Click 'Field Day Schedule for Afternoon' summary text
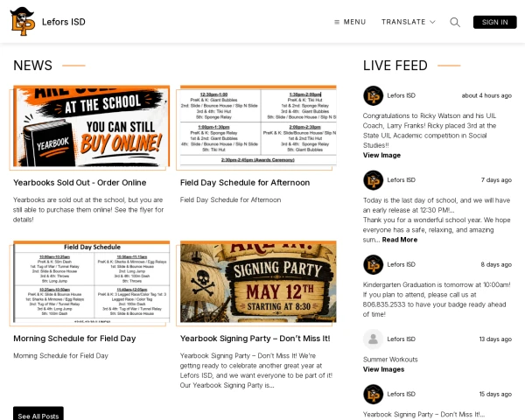This screenshot has width=525, height=420. (230, 199)
